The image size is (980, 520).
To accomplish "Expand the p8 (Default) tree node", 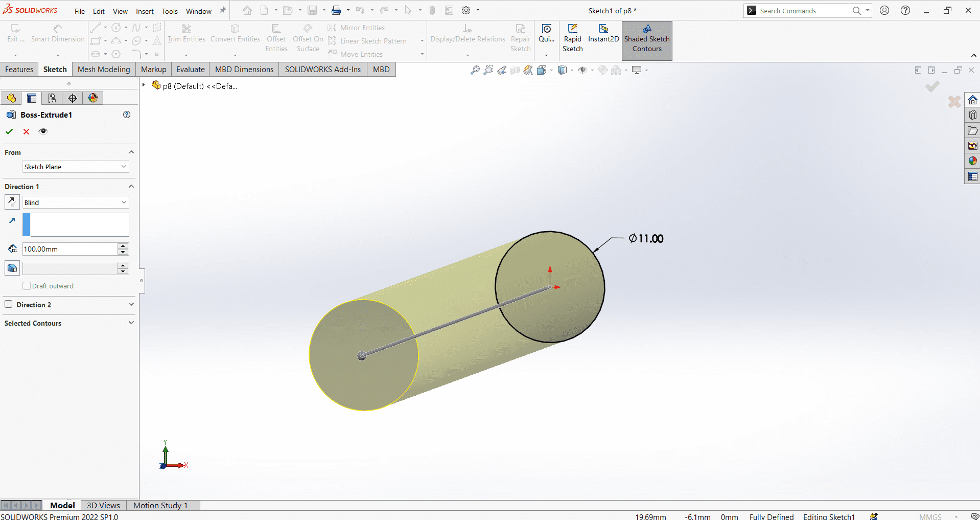I will (x=144, y=85).
